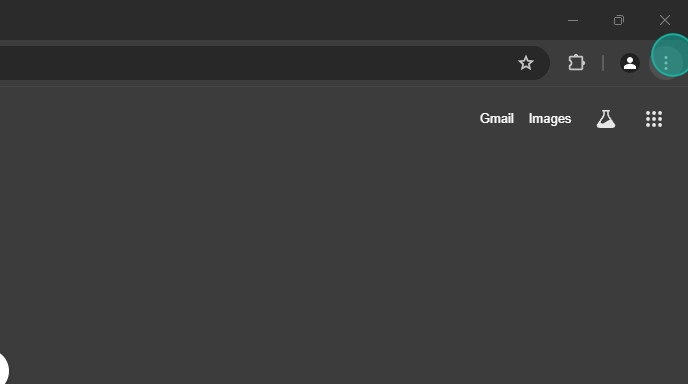Select the star icon inside the omnibox
Viewport: 688px width, 384px height.
coord(525,63)
